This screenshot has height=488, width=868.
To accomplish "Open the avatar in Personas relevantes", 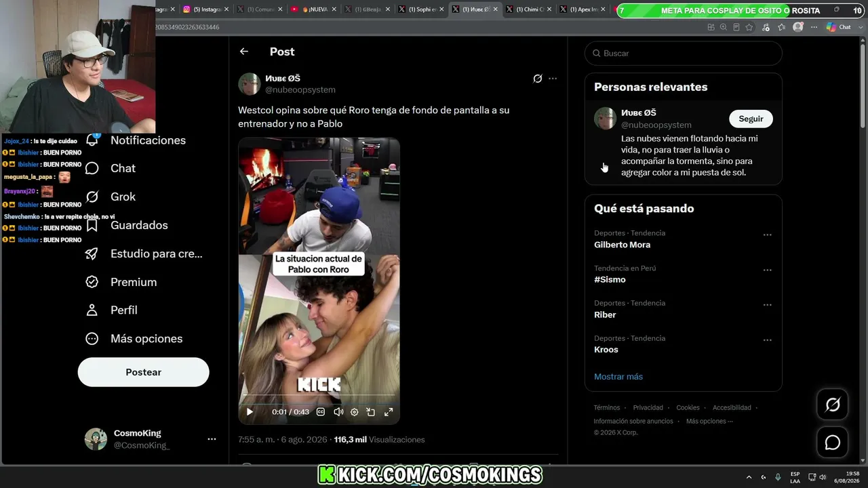I will [x=606, y=119].
